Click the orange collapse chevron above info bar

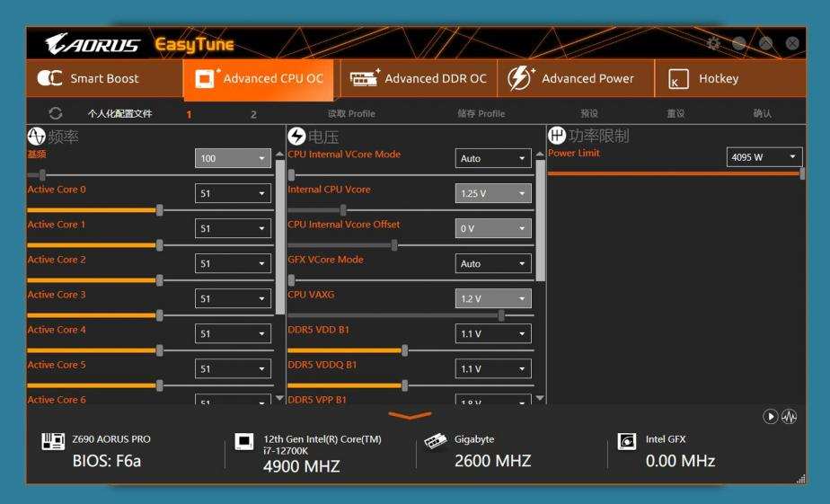(411, 416)
